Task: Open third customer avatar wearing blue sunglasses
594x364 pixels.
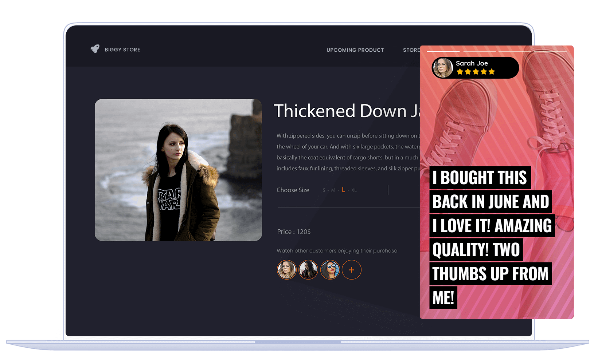Action: [x=330, y=270]
